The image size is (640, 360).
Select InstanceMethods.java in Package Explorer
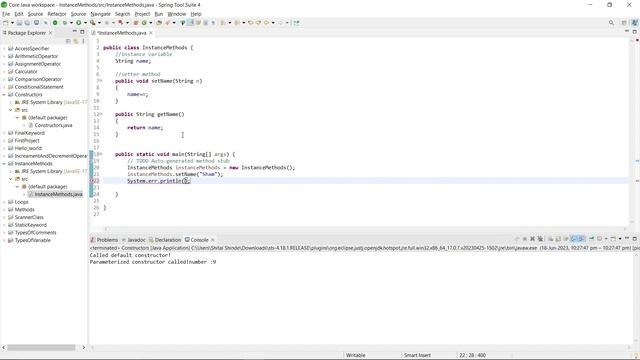pyautogui.click(x=58, y=194)
